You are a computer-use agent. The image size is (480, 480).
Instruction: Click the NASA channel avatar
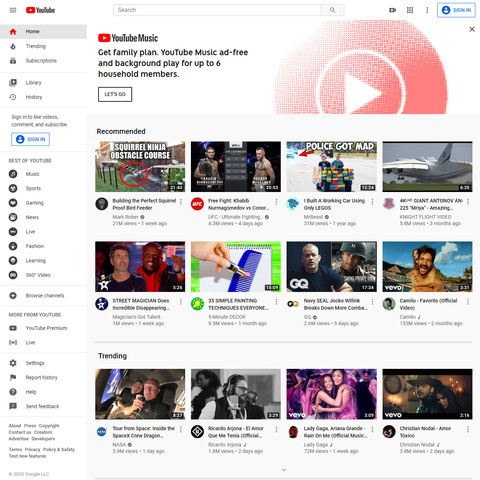point(102,431)
